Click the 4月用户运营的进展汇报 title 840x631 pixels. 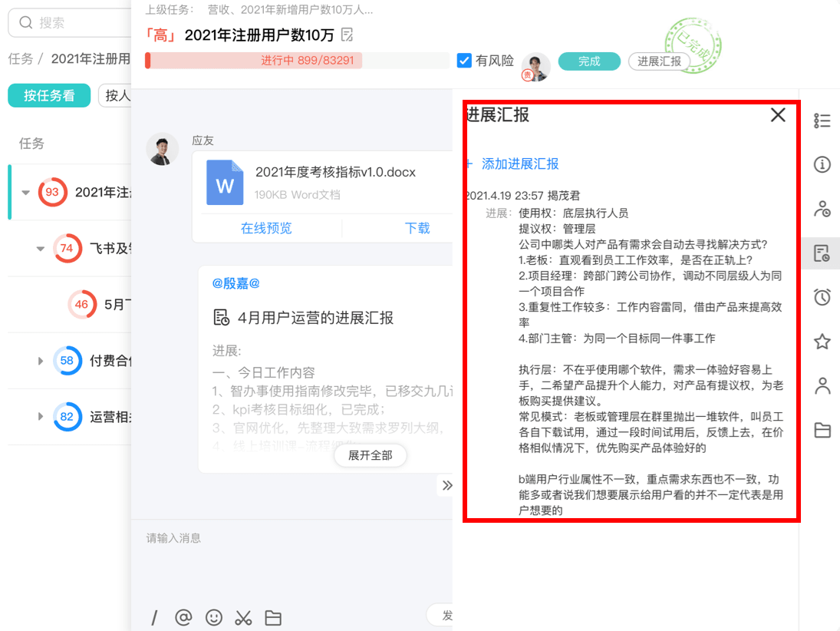[x=315, y=317]
